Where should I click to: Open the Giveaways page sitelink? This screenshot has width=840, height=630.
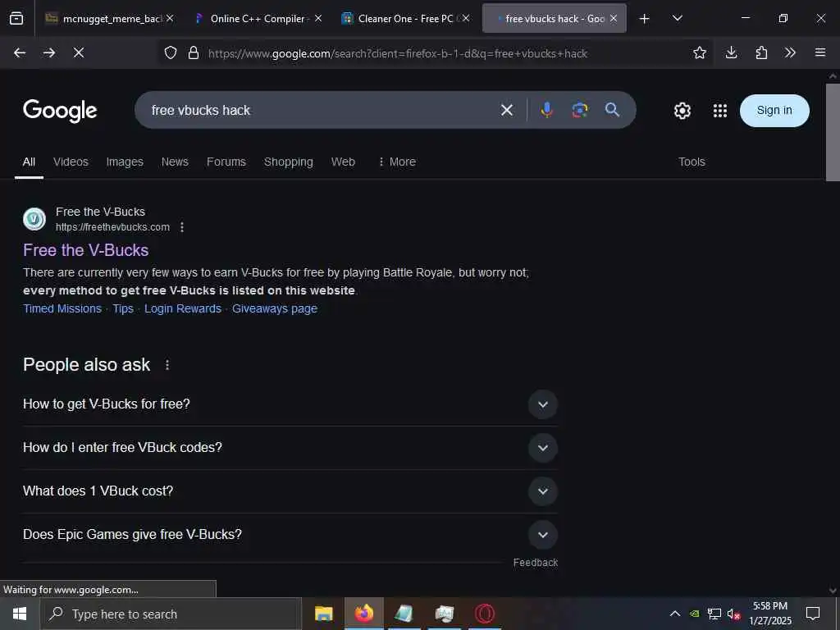point(274,308)
